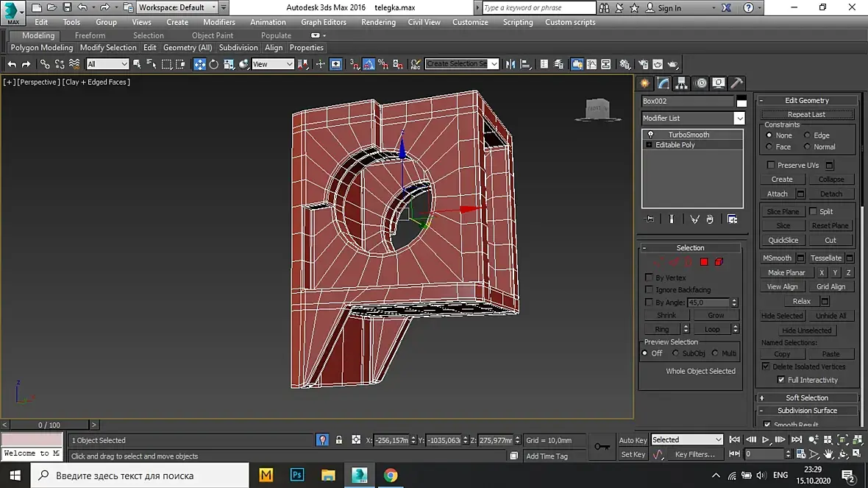Expand the Soft Selection rollout
Viewport: 868px width, 488px height.
807,397
